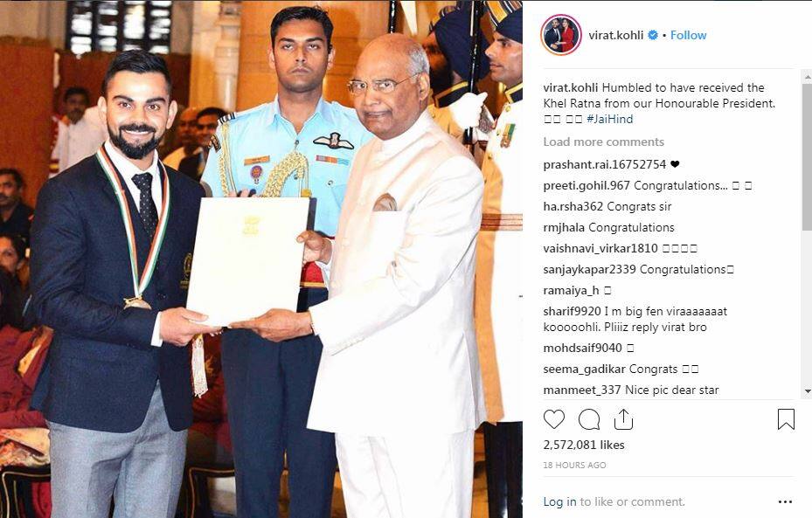Open virat.kohli username in header

tap(615, 35)
